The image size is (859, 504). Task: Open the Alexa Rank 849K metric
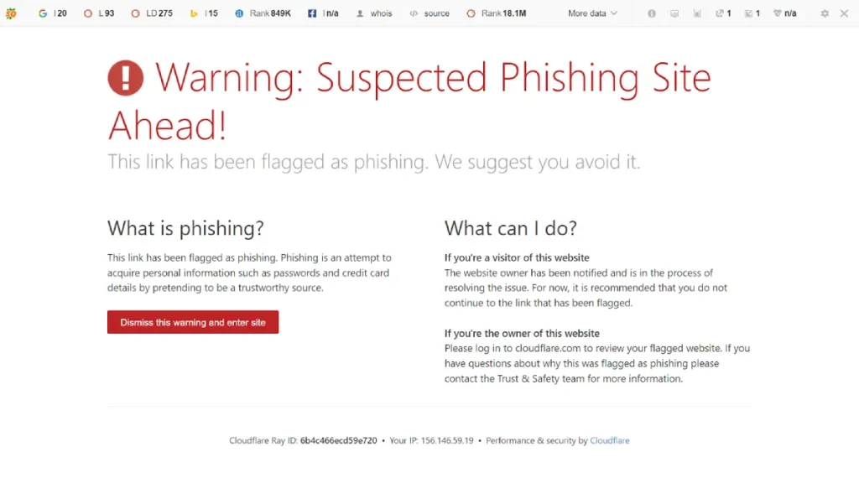pyautogui.click(x=263, y=13)
